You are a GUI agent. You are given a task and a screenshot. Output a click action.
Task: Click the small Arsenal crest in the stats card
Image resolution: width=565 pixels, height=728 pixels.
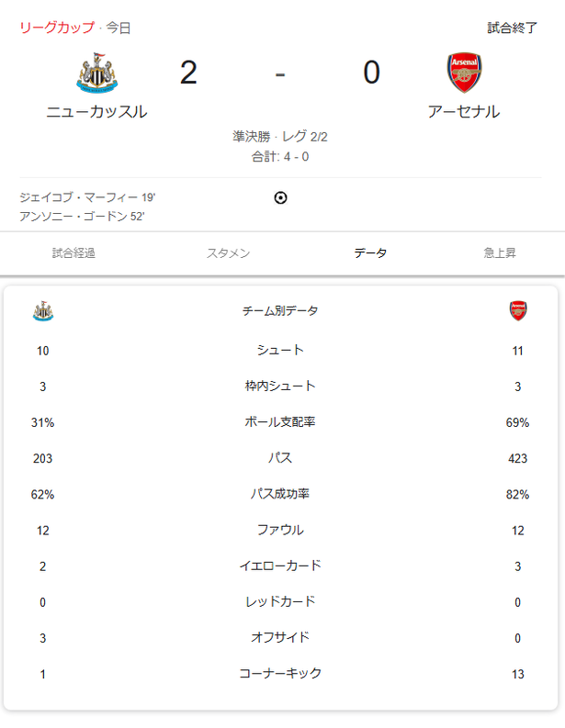(517, 311)
